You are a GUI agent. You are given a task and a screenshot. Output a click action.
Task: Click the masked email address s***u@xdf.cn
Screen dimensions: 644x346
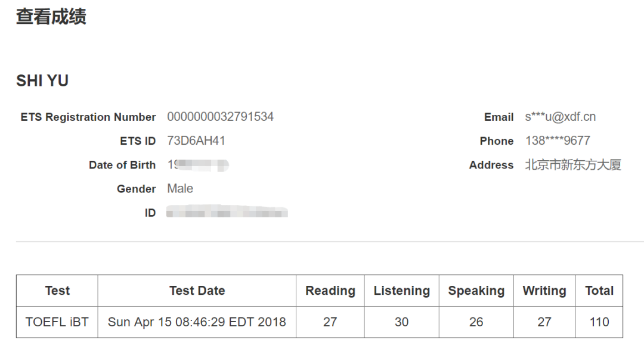(x=560, y=117)
